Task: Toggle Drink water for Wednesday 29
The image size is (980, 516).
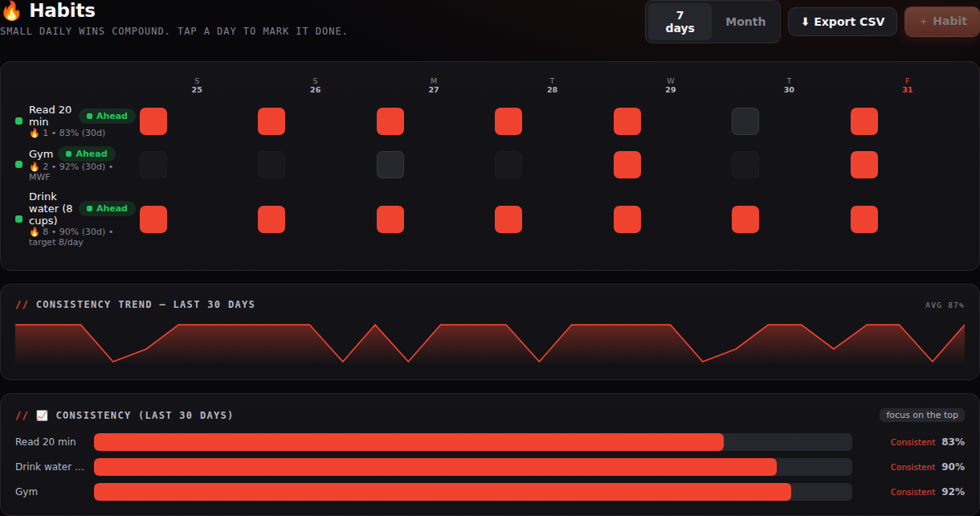Action: 627,219
